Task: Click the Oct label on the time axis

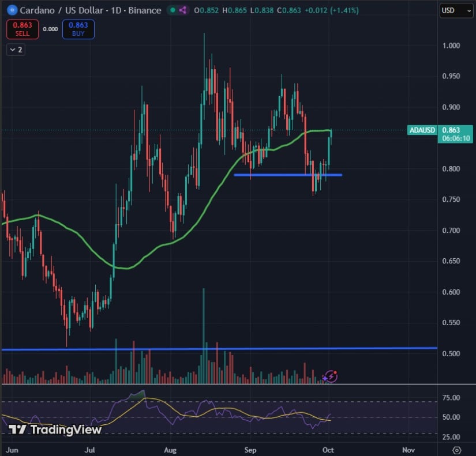Action: [x=329, y=449]
